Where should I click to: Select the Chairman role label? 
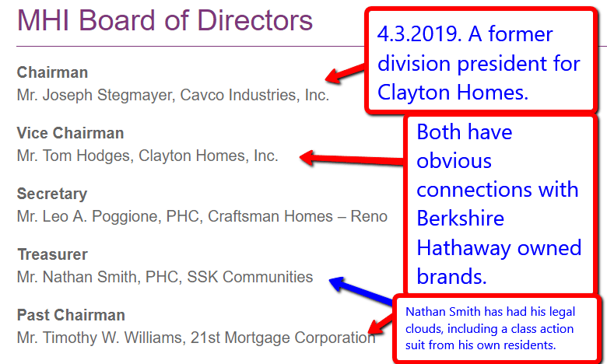(x=52, y=72)
